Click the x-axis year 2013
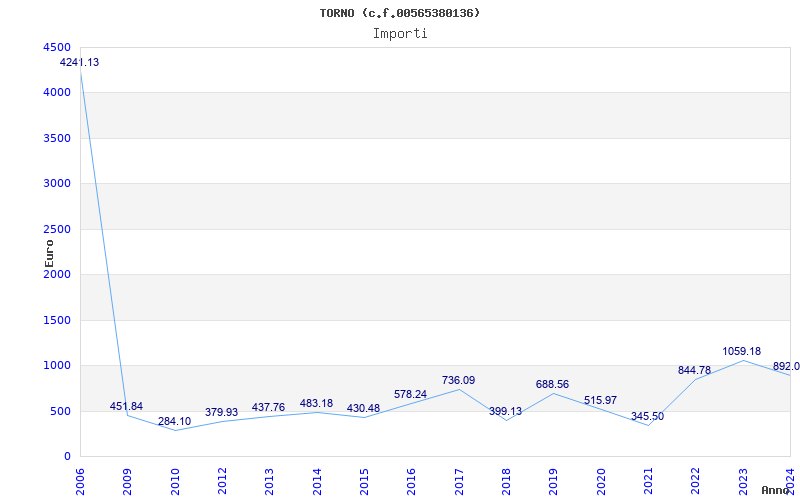This screenshot has height=500, width=800. 269,482
